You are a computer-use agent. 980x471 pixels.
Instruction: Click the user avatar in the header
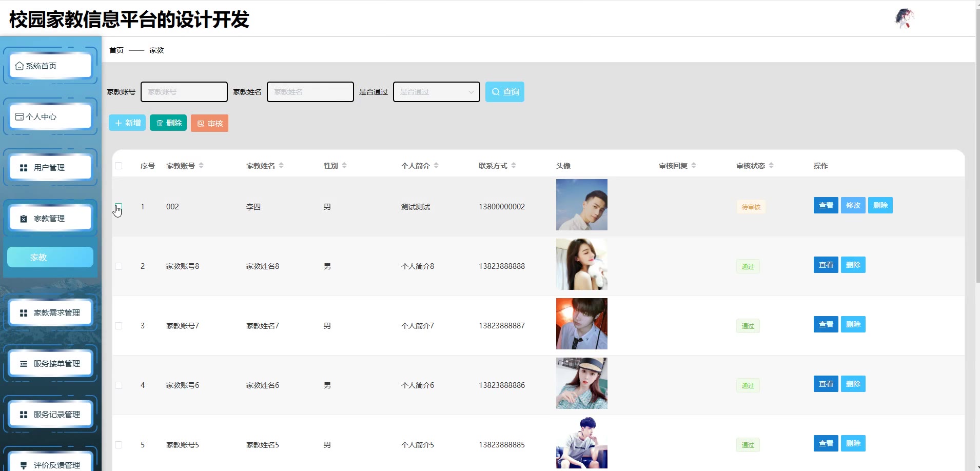click(x=905, y=18)
